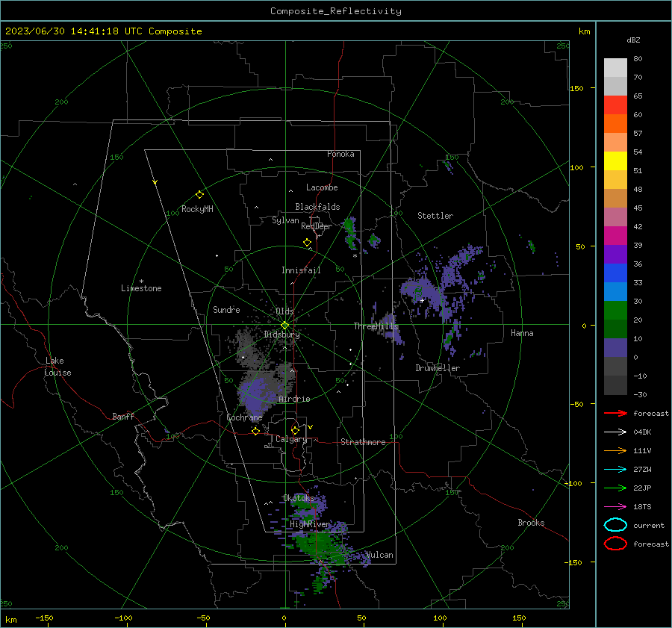The image size is (672, 628).
Task: Click the ThreeHills map label
Action: pos(376,326)
